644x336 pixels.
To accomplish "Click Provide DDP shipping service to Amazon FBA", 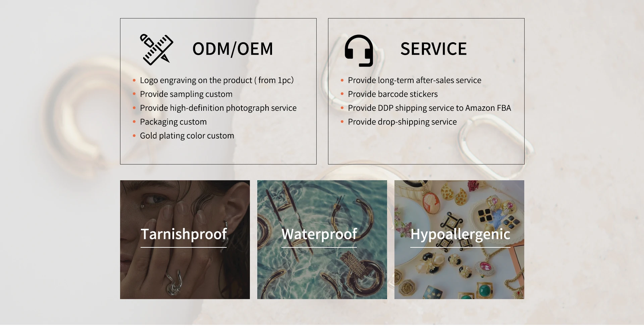I will click(x=429, y=108).
